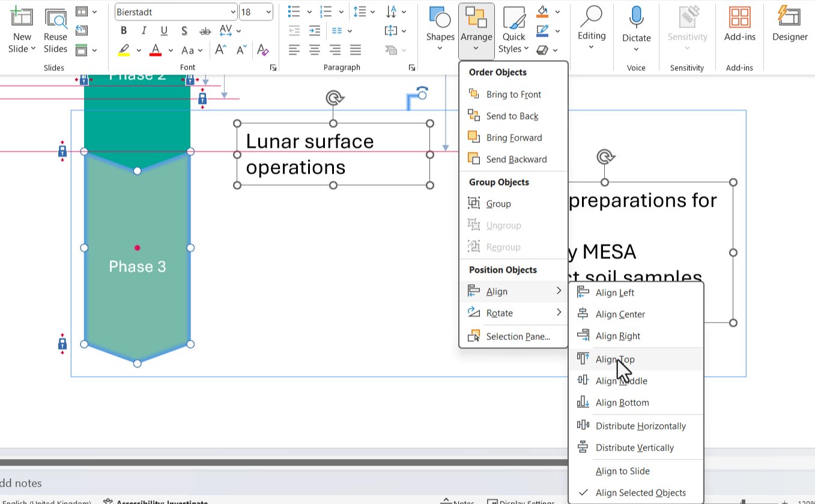
Task: Center text in paragraph
Action: click(315, 50)
